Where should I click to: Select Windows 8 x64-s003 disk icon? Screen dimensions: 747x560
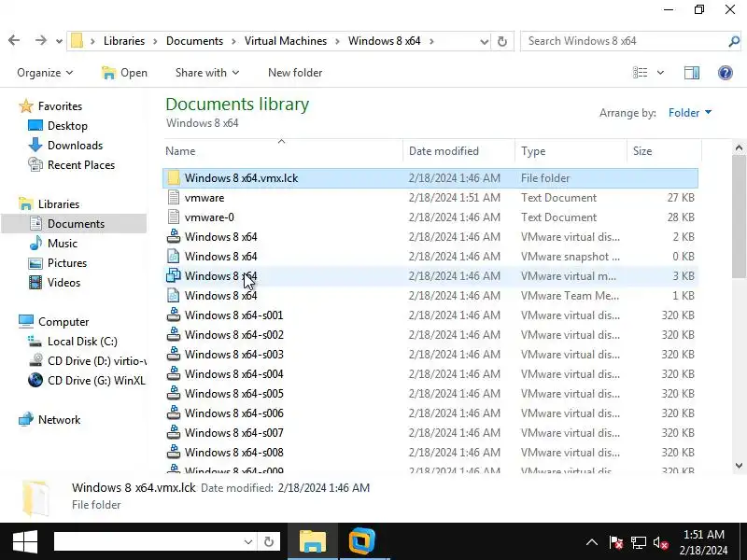[174, 355]
